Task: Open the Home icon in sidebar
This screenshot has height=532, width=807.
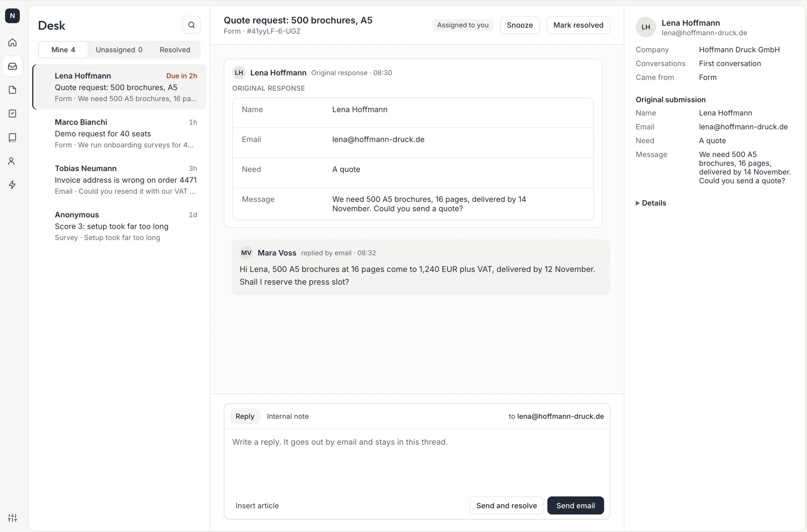Action: point(12,42)
